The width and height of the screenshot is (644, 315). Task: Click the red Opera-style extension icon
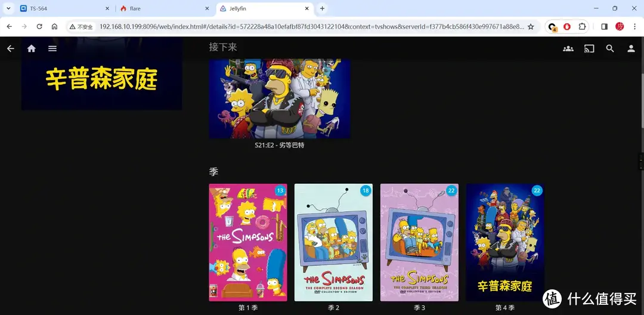click(x=567, y=27)
